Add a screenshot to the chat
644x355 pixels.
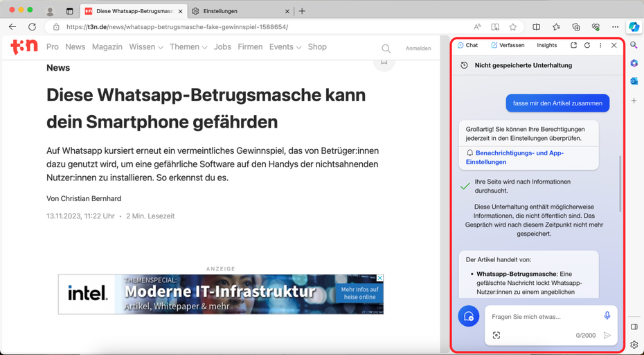497,336
